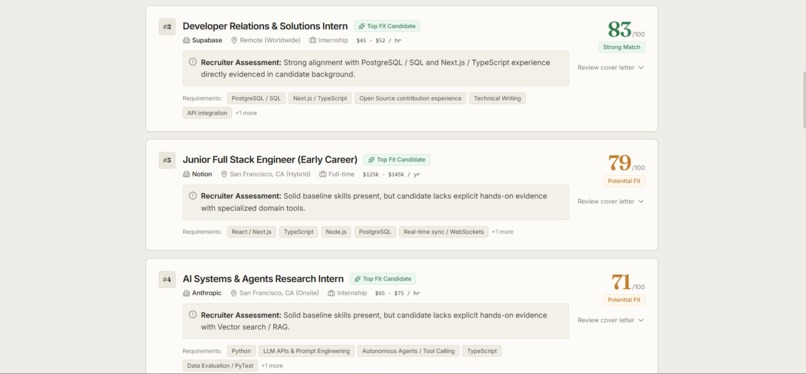This screenshot has height=374, width=806.
Task: Click the info icon in the Supabase recruiter assessment
Action: pyautogui.click(x=193, y=62)
